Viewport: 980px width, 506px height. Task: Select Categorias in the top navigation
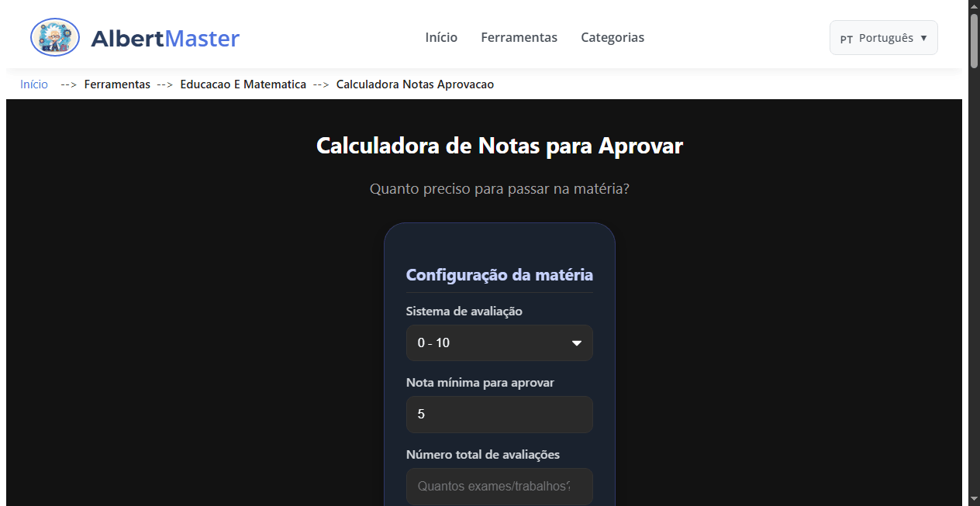pos(612,37)
